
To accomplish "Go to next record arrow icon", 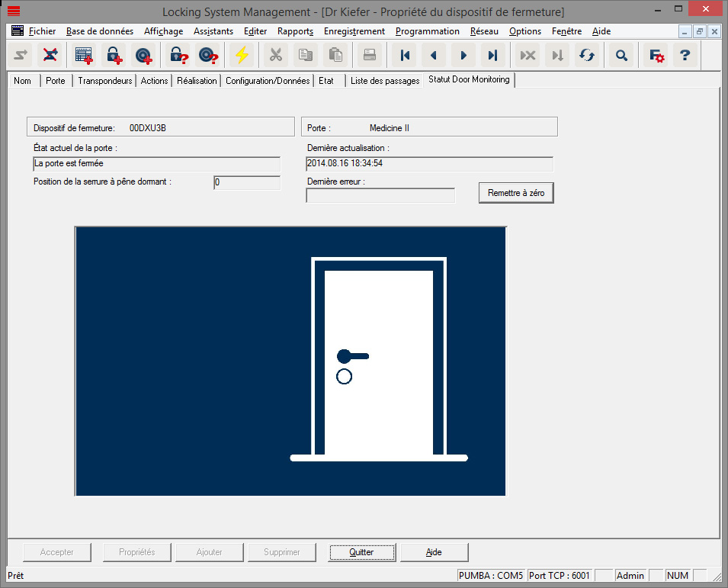I will tap(463, 55).
